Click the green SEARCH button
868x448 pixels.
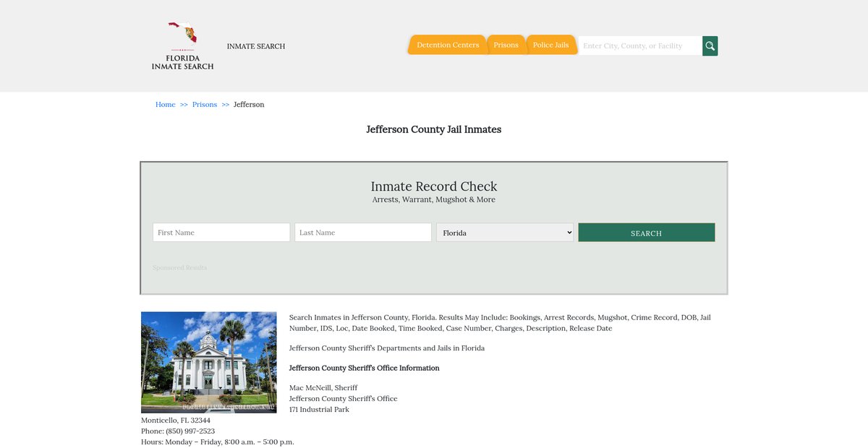[x=647, y=233]
